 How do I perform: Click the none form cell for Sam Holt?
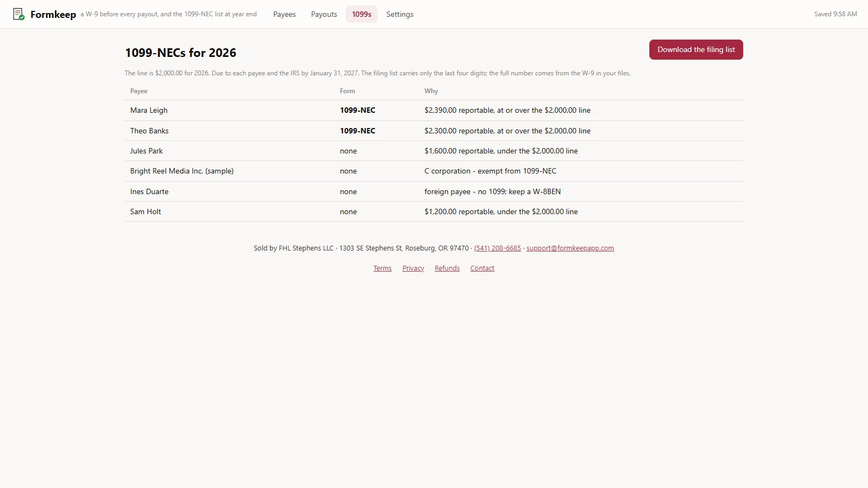click(348, 211)
